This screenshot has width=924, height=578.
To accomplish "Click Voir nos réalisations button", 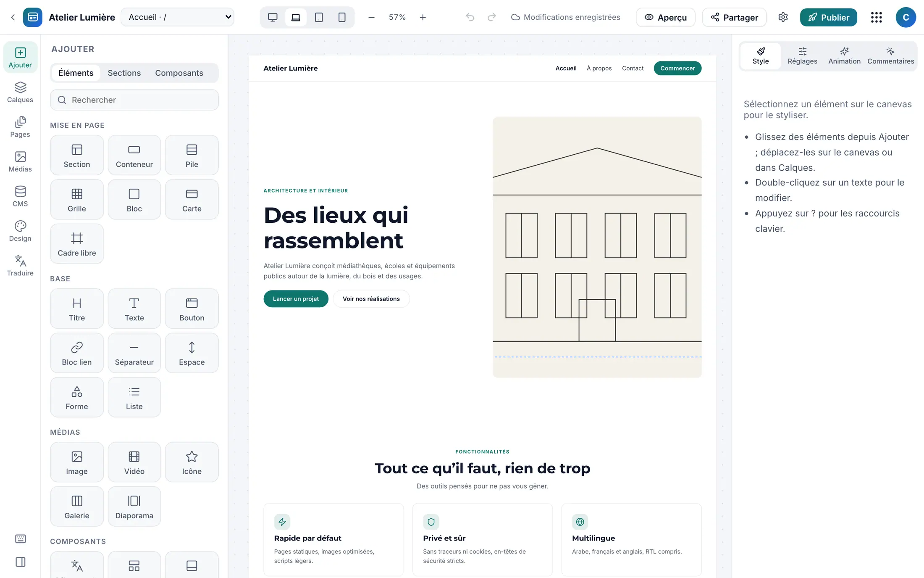I will (x=371, y=299).
